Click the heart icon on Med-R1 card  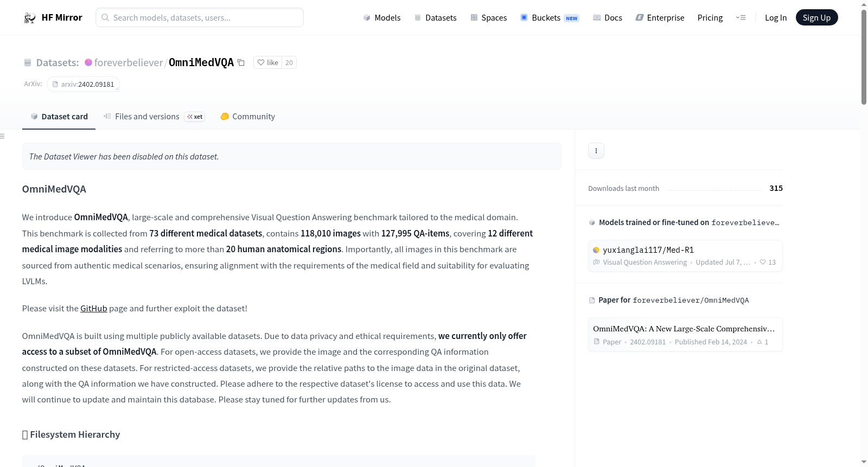pos(763,262)
